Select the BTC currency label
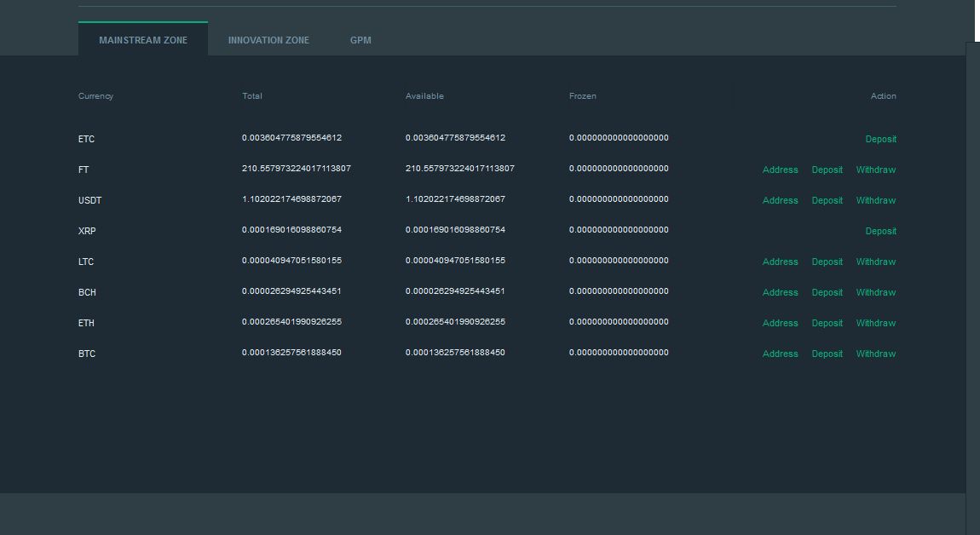The height and width of the screenshot is (535, 980). coord(87,354)
